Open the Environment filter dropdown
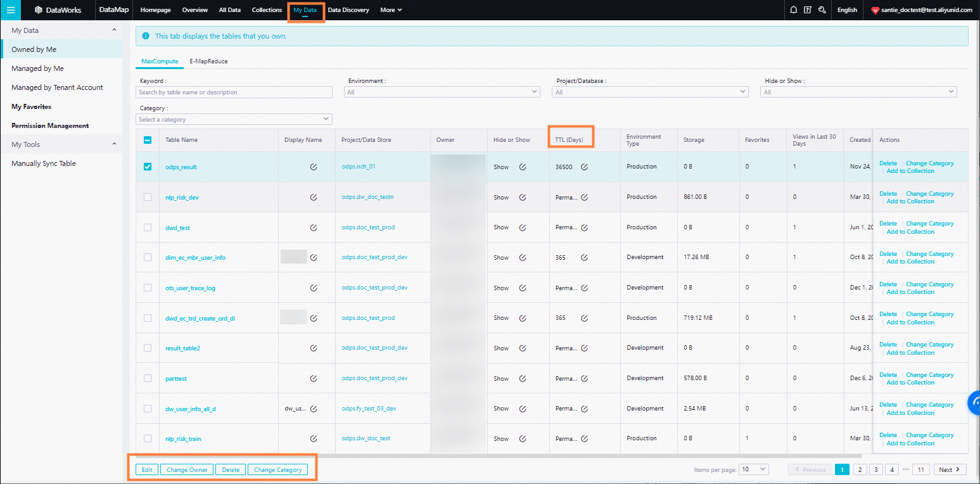 (x=442, y=92)
